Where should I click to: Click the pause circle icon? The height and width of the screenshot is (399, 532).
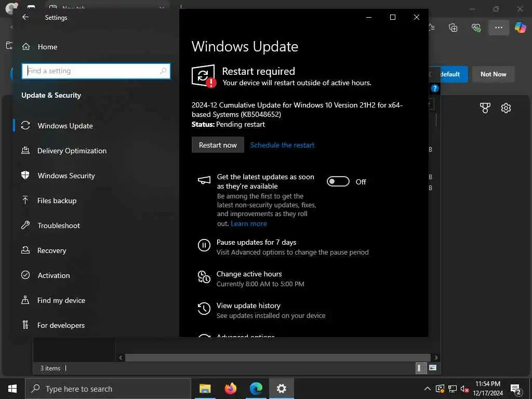pyautogui.click(x=204, y=245)
